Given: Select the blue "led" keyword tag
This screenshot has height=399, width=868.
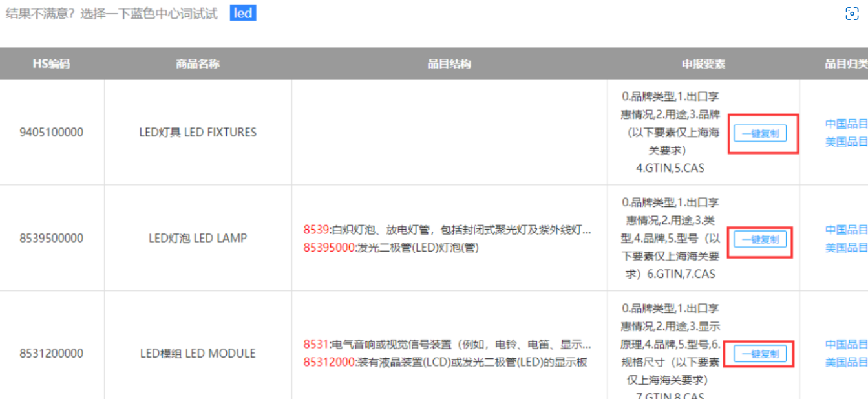Looking at the screenshot, I should pos(243,14).
